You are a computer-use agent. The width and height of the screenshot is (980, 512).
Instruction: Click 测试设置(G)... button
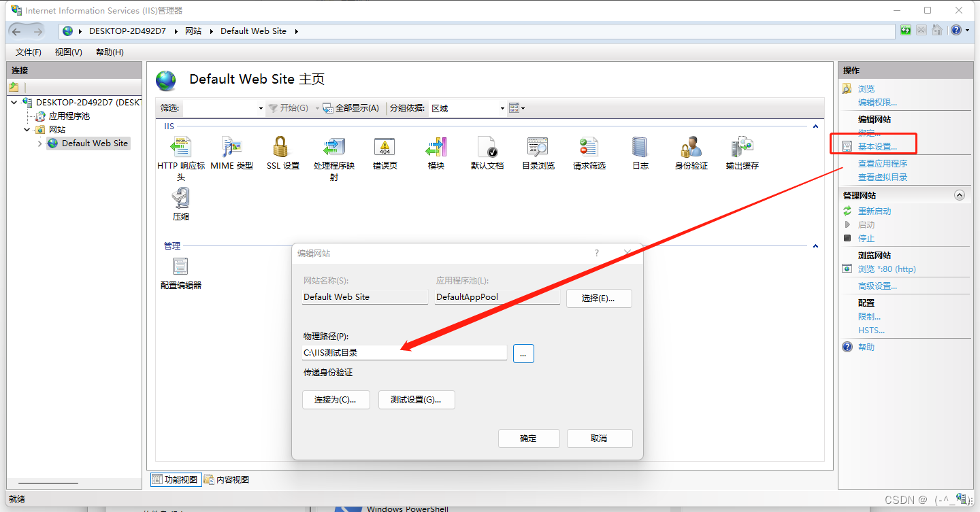(416, 400)
